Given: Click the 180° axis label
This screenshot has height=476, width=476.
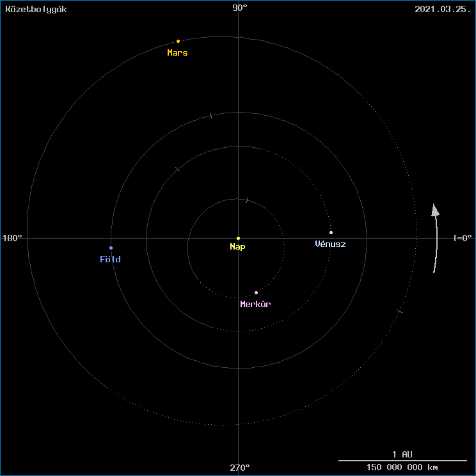Looking at the screenshot, I should pyautogui.click(x=12, y=238).
